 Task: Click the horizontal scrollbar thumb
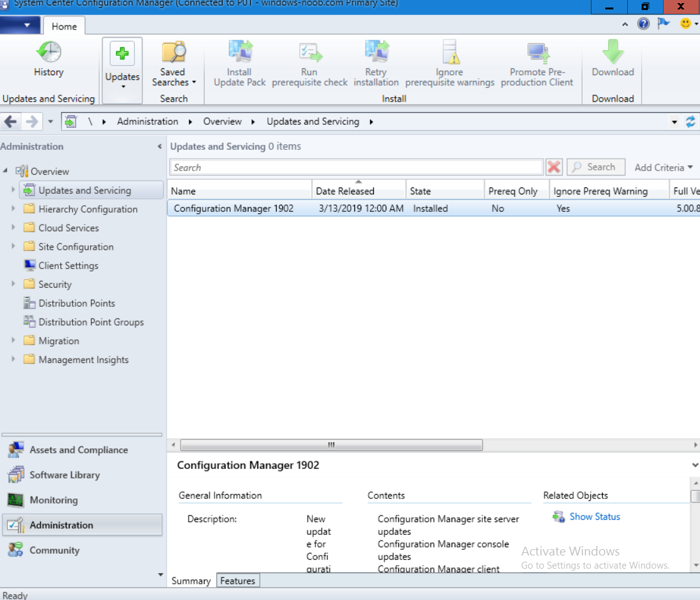pos(331,445)
